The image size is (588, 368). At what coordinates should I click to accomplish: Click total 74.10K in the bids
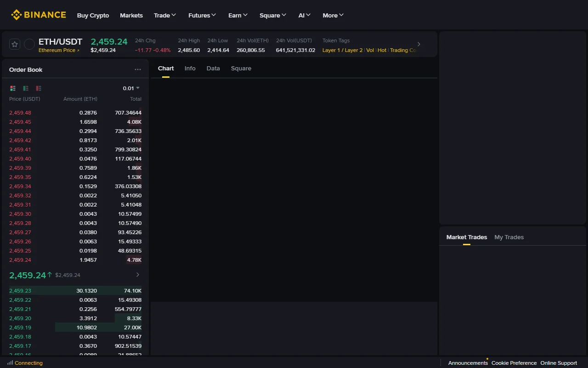[x=133, y=291]
